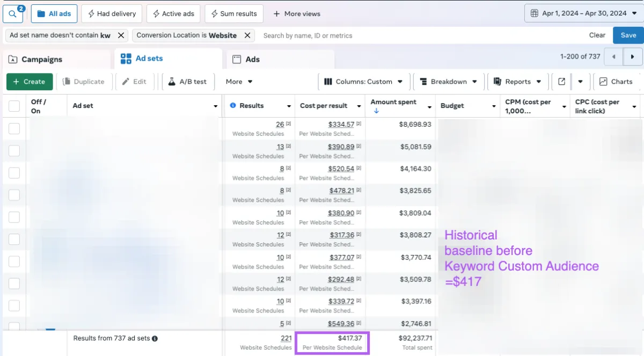Image resolution: width=644 pixels, height=356 pixels.
Task: Open the search and filter magnifier icon
Action: pyautogui.click(x=13, y=13)
